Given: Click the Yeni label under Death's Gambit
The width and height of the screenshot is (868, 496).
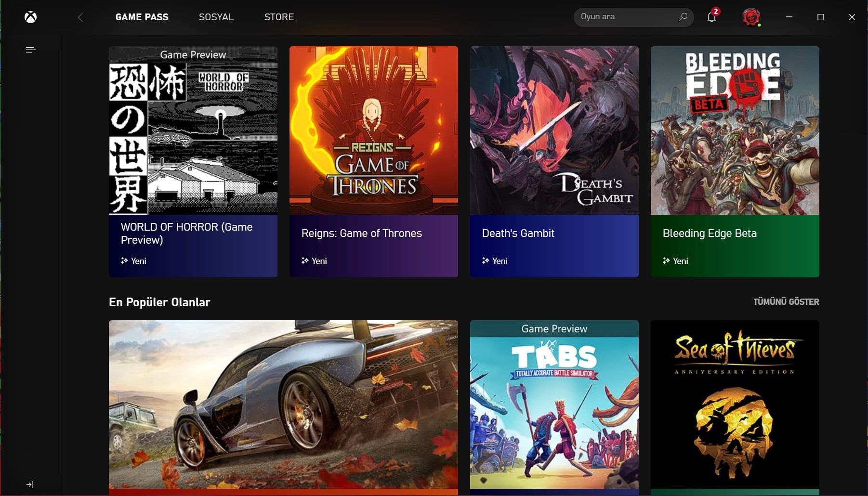Looking at the screenshot, I should pos(500,261).
